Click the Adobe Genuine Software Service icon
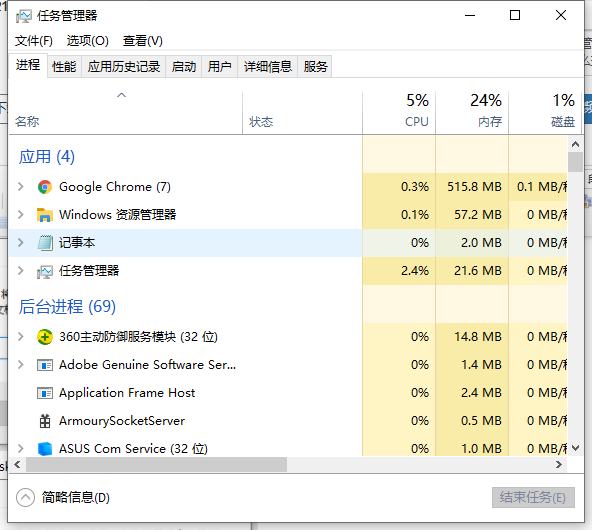592x530 pixels. click(x=45, y=365)
